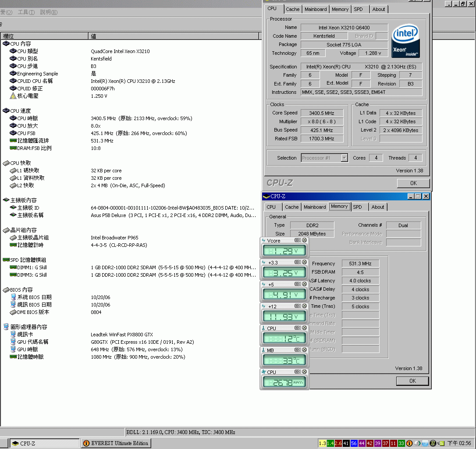
Task: Select the CPU FSB row
Action: coord(131,133)
